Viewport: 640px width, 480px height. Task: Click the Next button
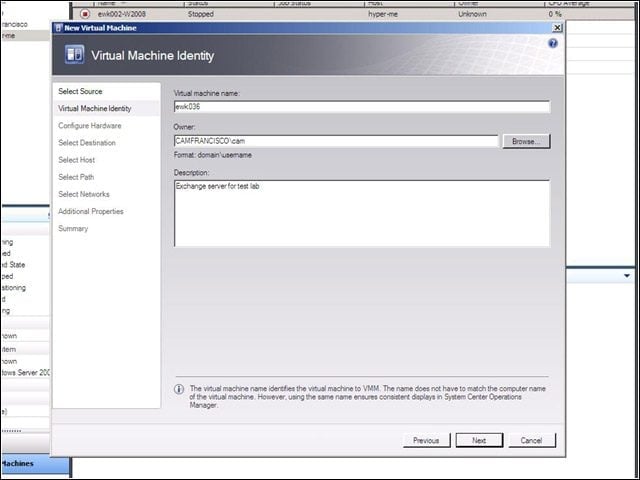(479, 440)
